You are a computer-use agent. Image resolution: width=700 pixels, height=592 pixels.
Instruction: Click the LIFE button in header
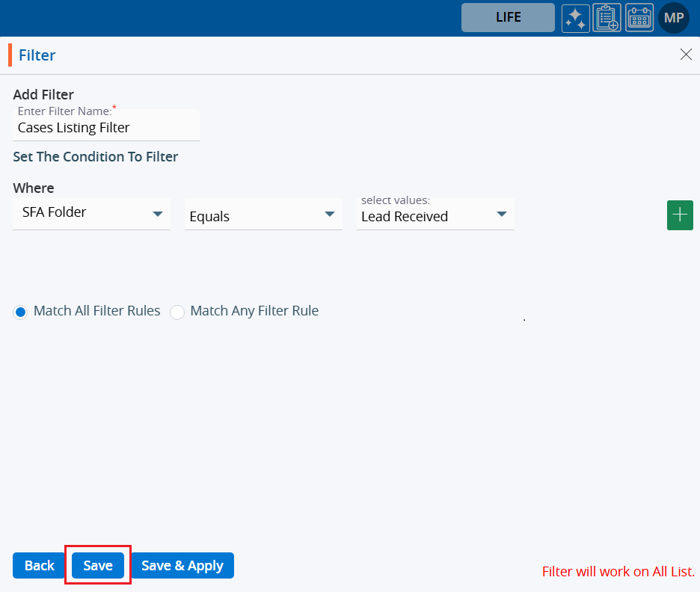508,17
